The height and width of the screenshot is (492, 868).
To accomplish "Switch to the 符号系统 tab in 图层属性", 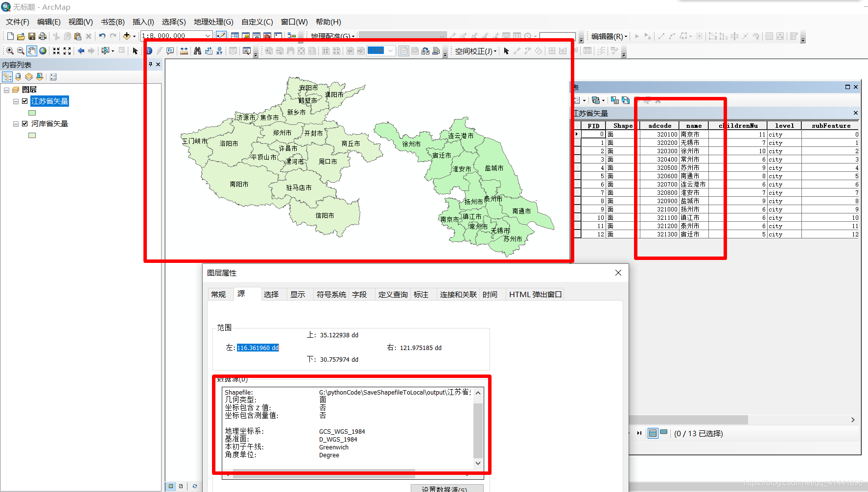I will (331, 294).
